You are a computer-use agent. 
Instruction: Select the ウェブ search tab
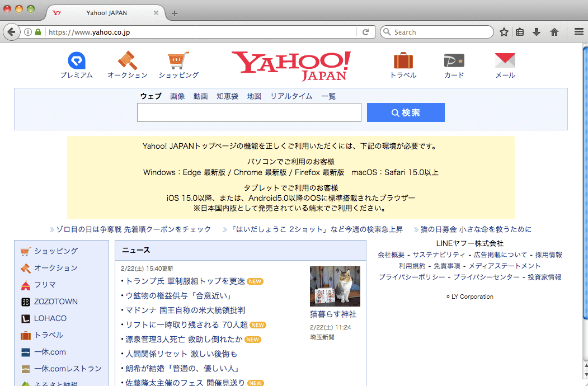150,96
